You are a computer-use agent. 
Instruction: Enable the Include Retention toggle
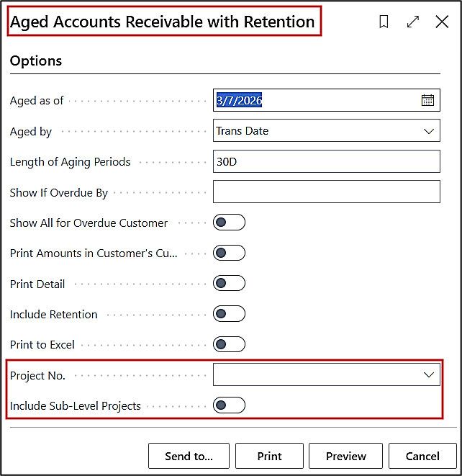point(230,314)
